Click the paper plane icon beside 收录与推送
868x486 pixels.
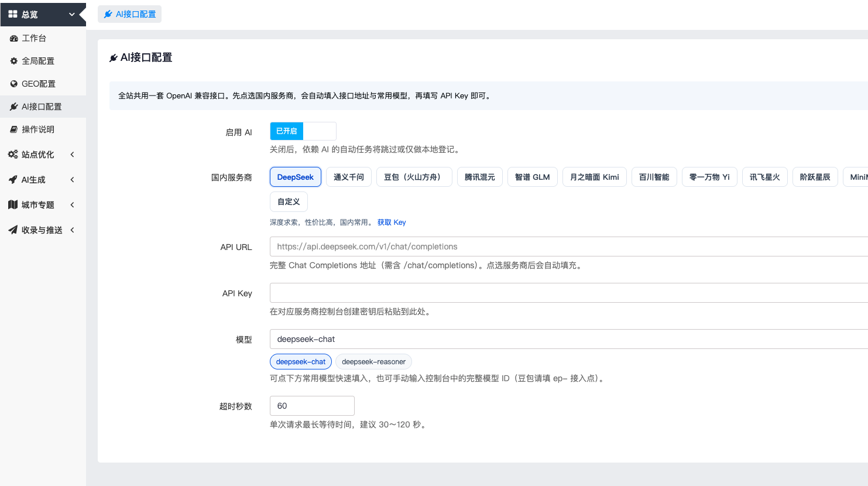[x=13, y=230]
